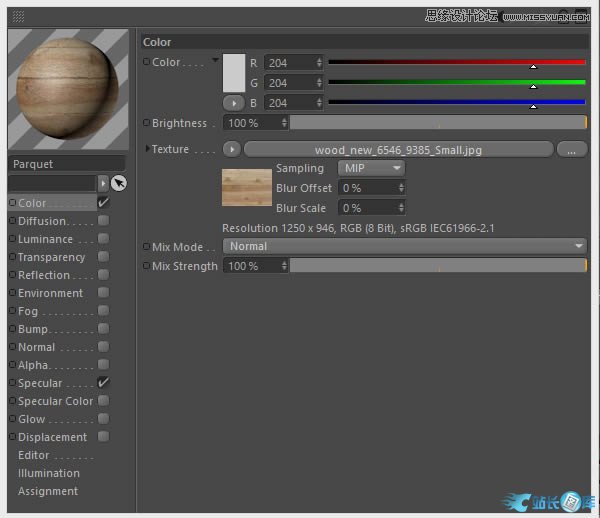Click the browse "..." button beside texture
The height and width of the screenshot is (518, 600).
(x=571, y=150)
